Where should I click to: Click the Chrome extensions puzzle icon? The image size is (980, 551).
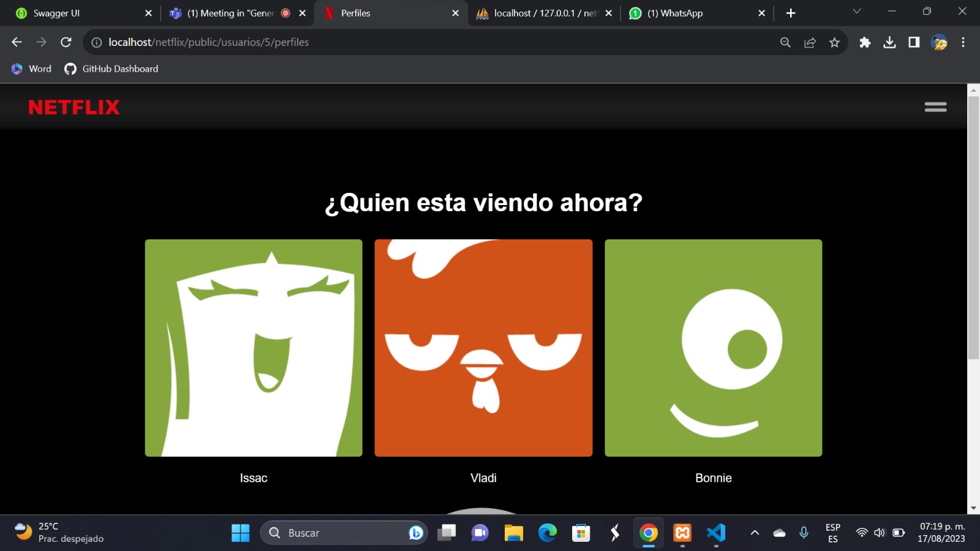(x=865, y=42)
